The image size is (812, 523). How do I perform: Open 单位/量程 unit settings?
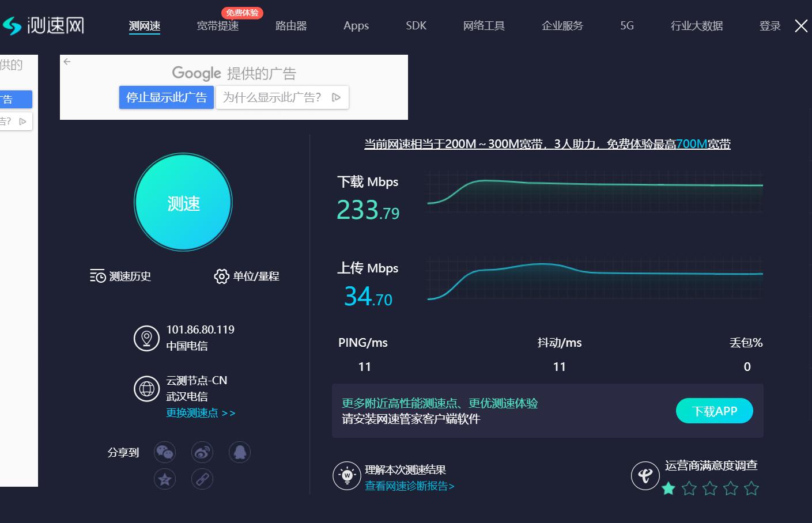[x=246, y=276]
